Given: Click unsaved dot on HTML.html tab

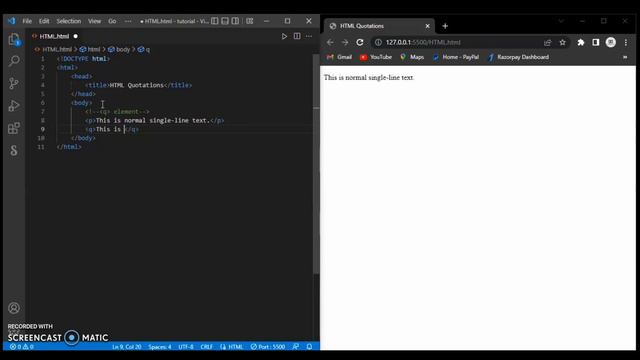Looking at the screenshot, I should pos(76,36).
